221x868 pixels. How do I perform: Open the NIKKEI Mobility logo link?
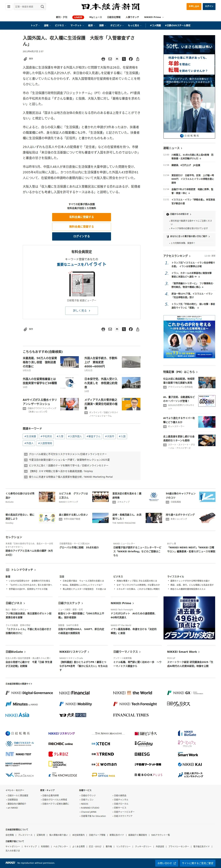pyautogui.click(x=76, y=704)
